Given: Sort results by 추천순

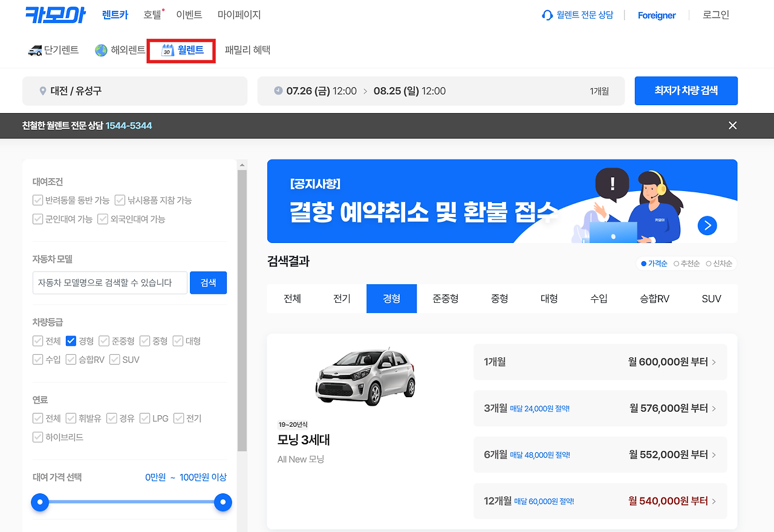Looking at the screenshot, I should [x=686, y=264].
